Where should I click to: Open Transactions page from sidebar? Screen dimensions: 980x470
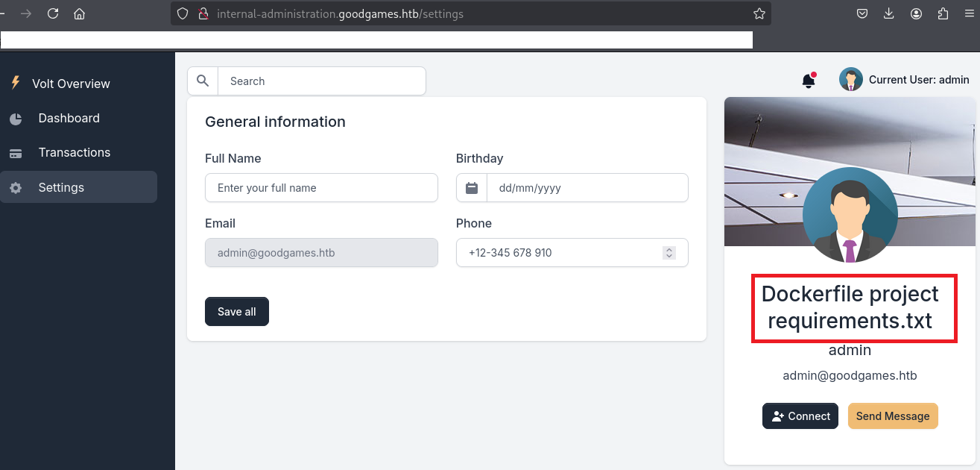75,153
